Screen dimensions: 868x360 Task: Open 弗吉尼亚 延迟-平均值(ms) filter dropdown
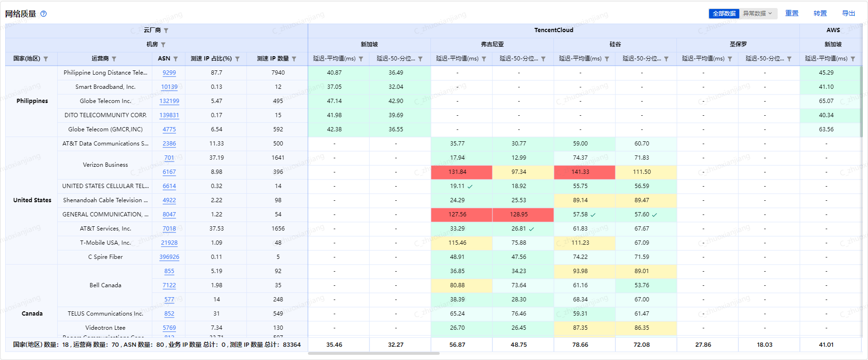pyautogui.click(x=484, y=59)
